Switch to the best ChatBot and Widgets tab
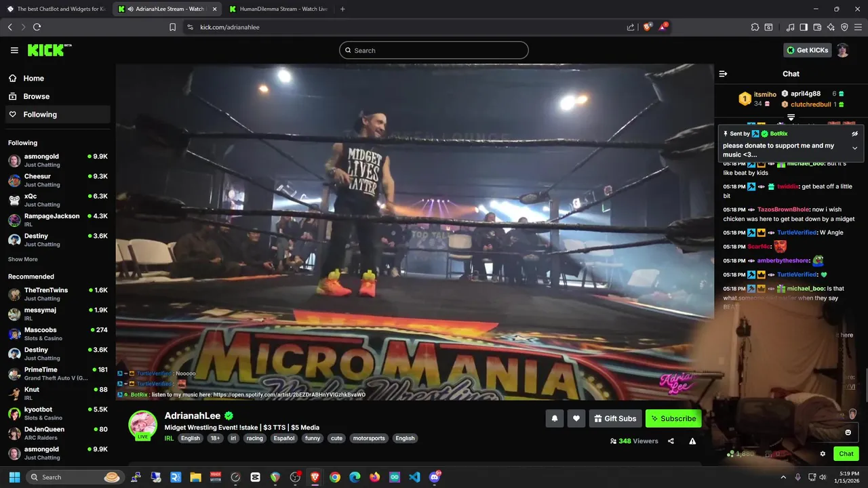The width and height of the screenshot is (868, 488). click(x=56, y=9)
